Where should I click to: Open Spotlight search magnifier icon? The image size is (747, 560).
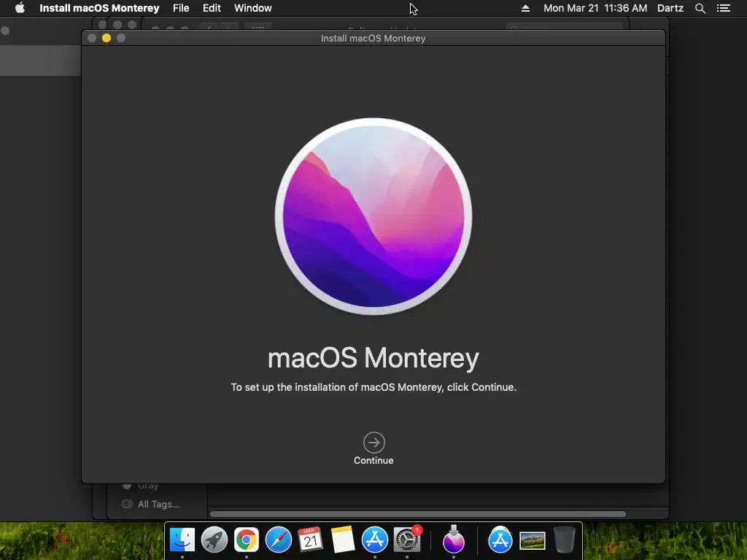pos(700,8)
